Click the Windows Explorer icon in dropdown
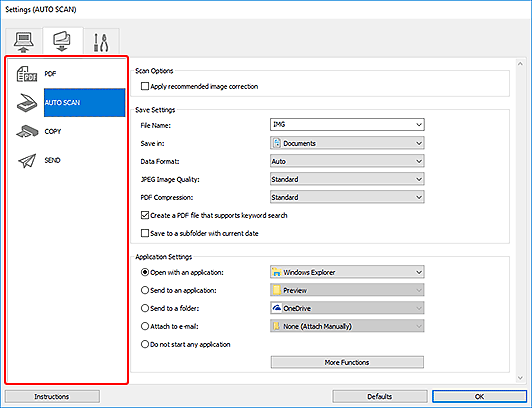 (277, 272)
